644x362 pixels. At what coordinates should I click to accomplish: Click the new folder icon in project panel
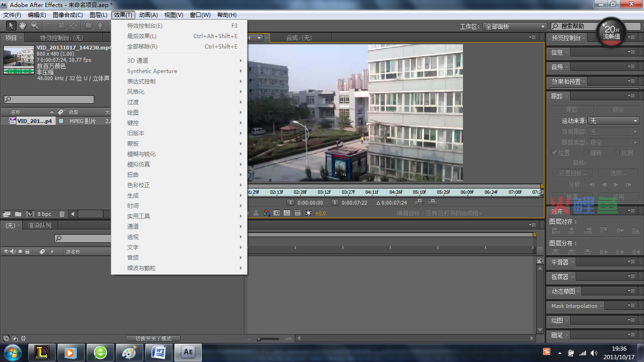18,214
